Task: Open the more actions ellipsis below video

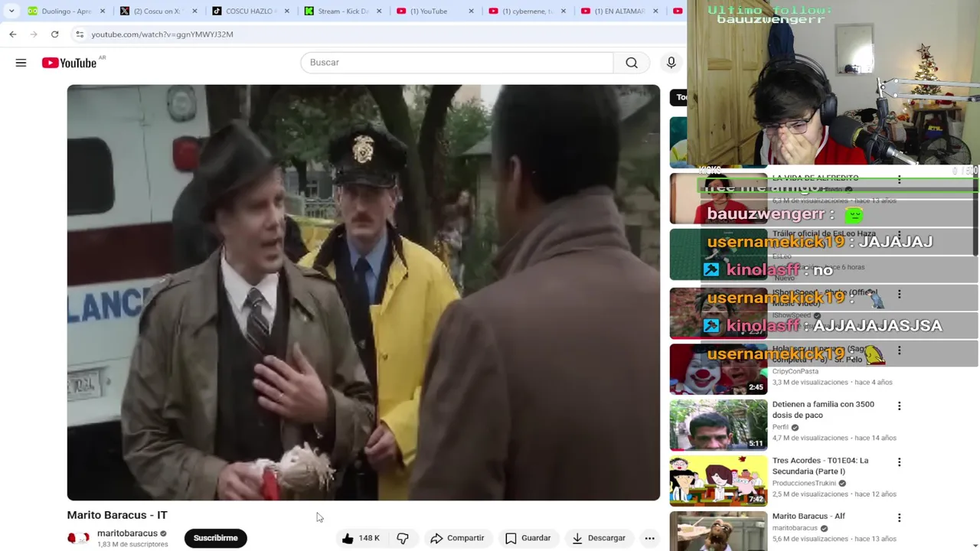Action: (649, 538)
